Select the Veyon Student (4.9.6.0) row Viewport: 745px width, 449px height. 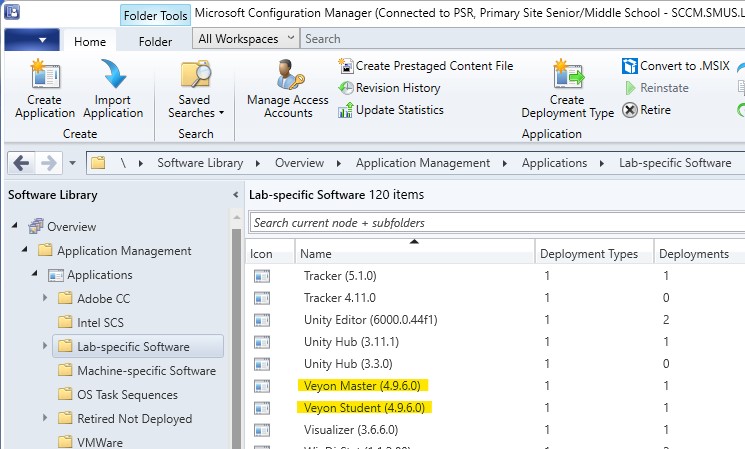coord(496,408)
